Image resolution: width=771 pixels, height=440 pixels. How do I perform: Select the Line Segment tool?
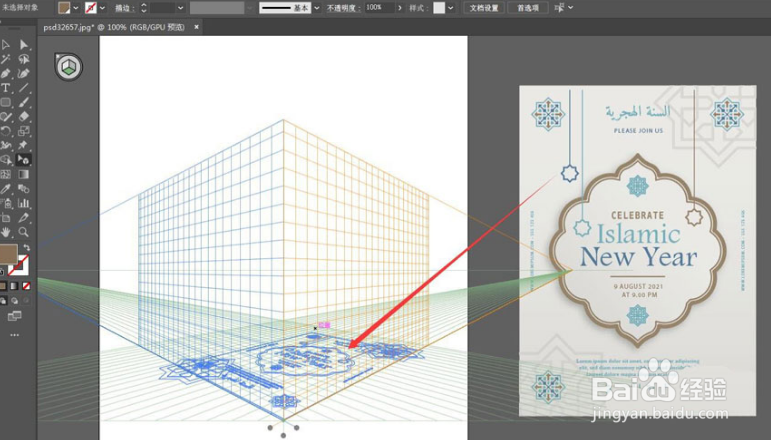click(24, 88)
